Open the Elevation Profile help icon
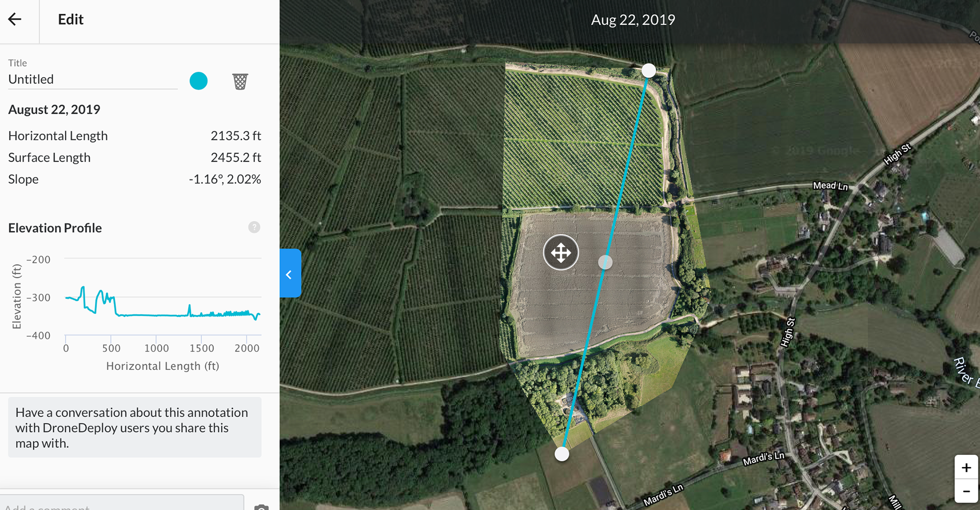 [254, 227]
